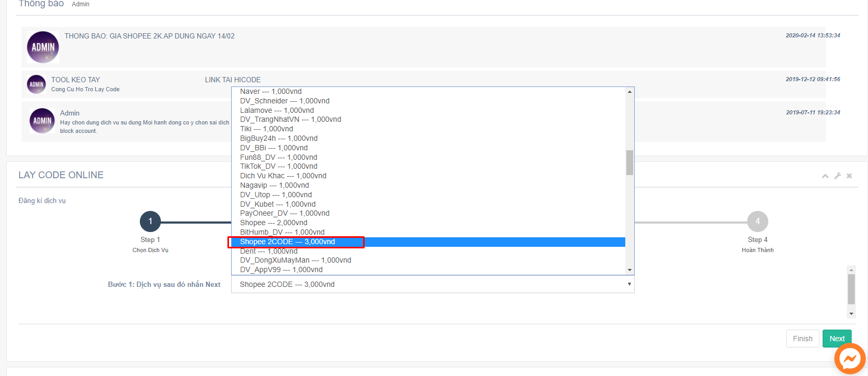Image resolution: width=868 pixels, height=376 pixels.
Task: Click the THONG BAO: GIA SHOPEE notice text
Action: point(149,36)
